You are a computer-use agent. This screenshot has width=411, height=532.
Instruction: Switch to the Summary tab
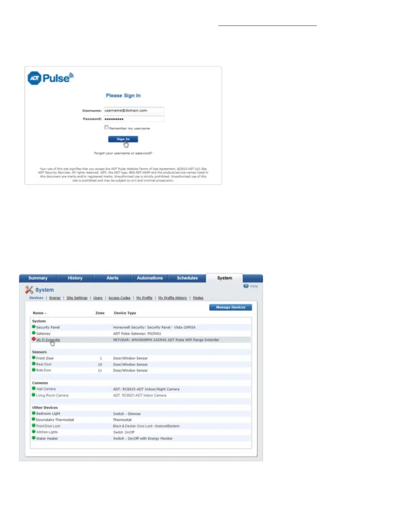38,278
